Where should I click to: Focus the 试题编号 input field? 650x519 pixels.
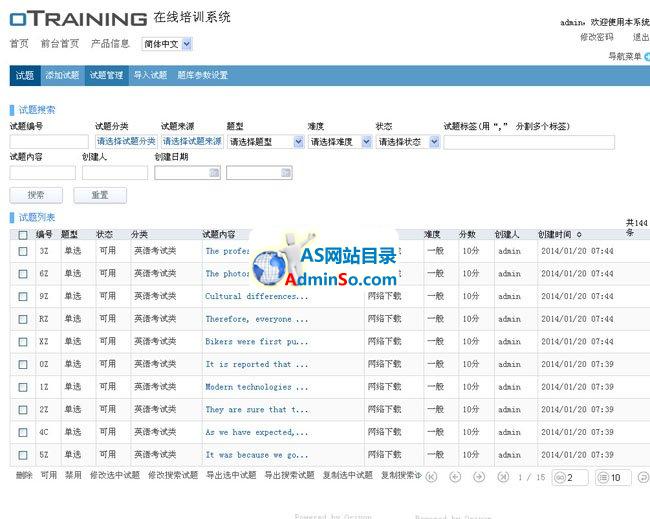coord(49,142)
